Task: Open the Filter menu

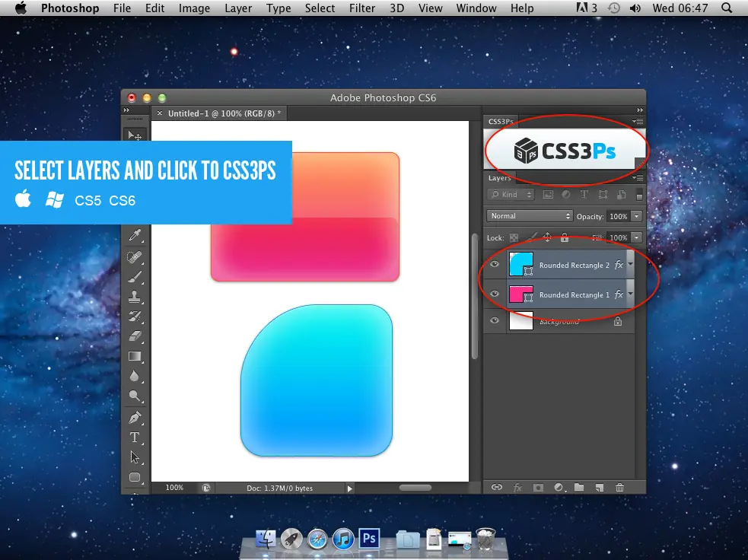Action: point(362,8)
